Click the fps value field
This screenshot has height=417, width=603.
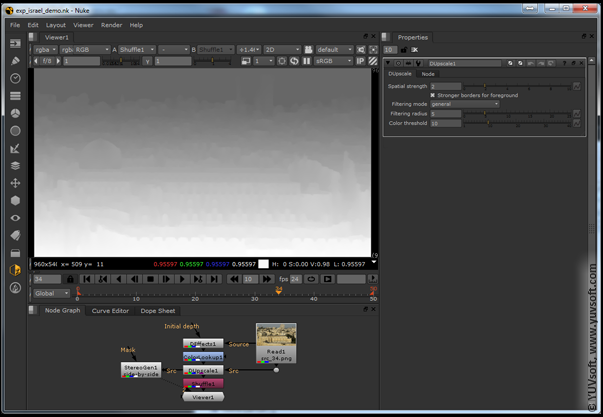pos(295,279)
